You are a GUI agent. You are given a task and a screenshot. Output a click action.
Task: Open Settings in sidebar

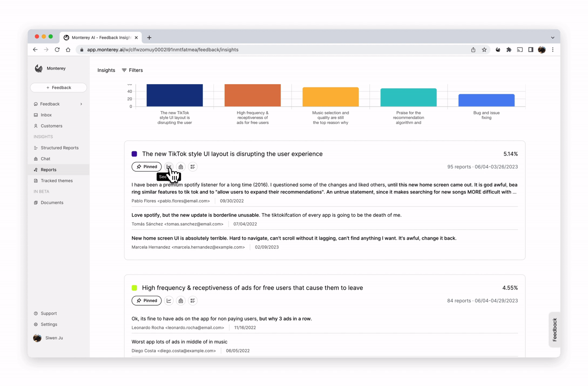(49, 324)
